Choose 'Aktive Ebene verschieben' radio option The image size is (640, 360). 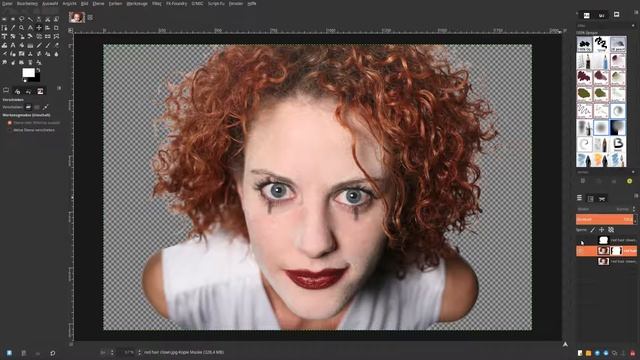(x=10, y=130)
